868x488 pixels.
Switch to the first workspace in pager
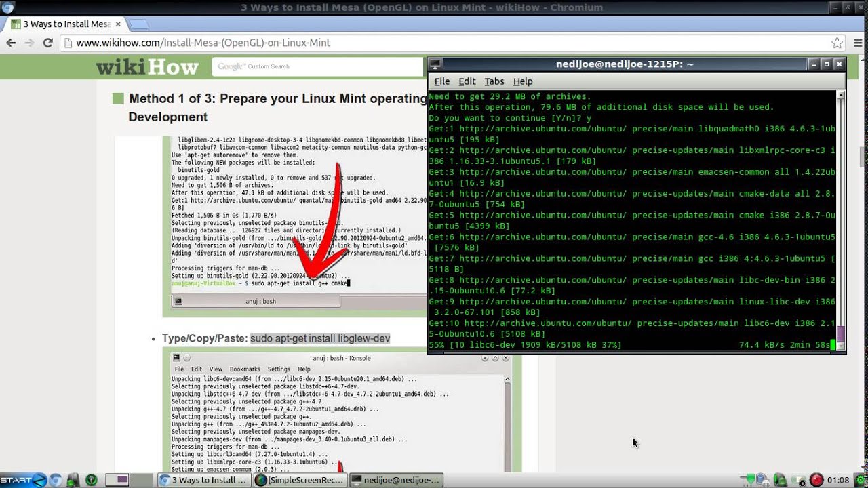pyautogui.click(x=117, y=480)
